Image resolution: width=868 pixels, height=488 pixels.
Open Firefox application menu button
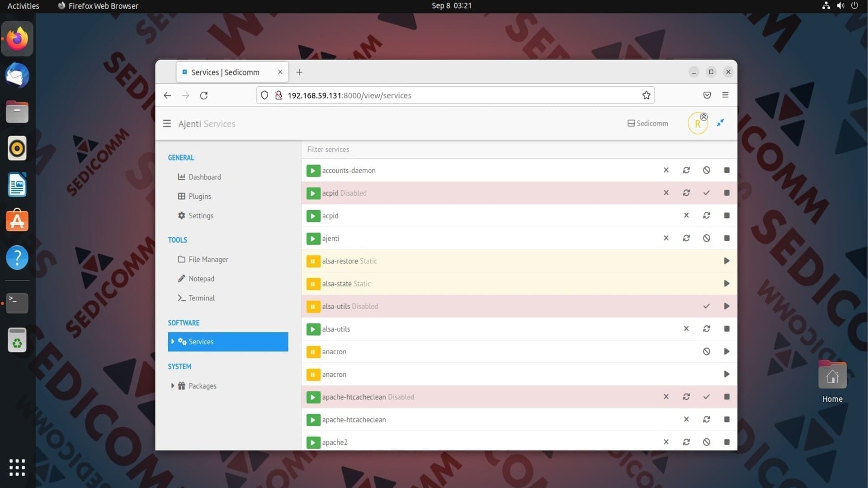pos(725,95)
